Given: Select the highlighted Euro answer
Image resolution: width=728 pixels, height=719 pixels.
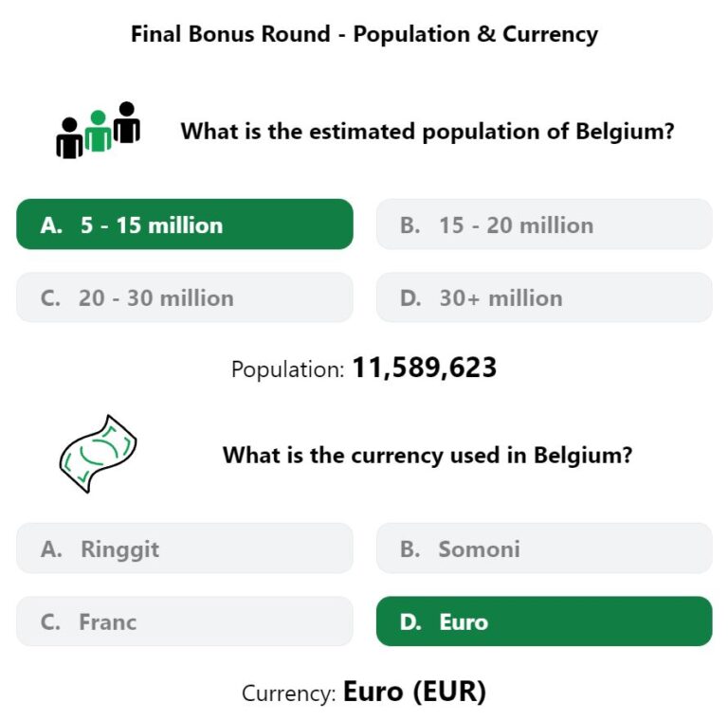Looking at the screenshot, I should tap(544, 621).
